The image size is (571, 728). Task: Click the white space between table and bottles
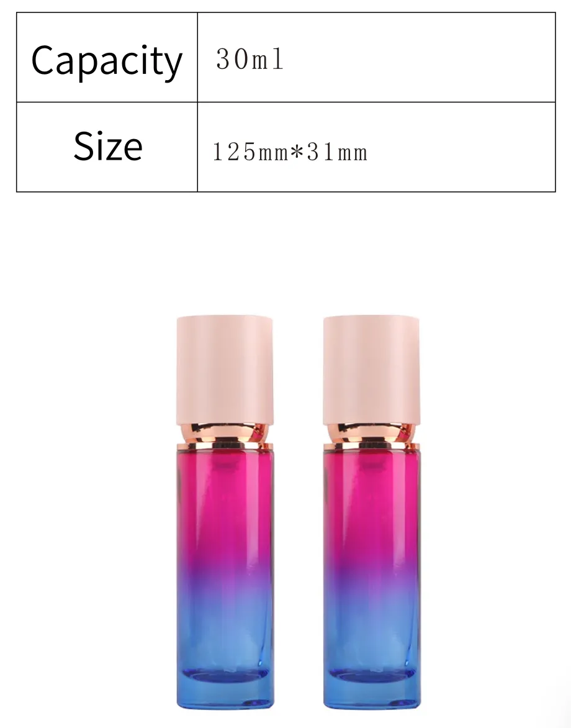(285, 253)
